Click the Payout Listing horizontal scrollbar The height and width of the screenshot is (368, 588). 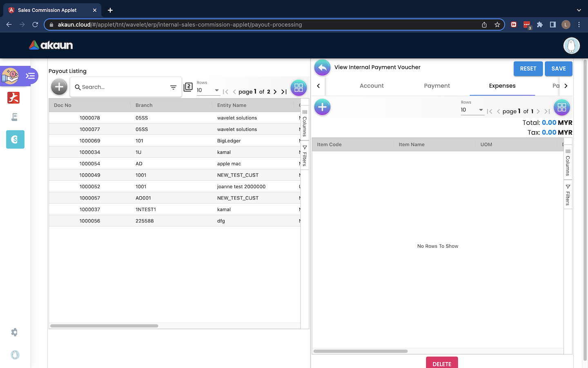[104, 326]
